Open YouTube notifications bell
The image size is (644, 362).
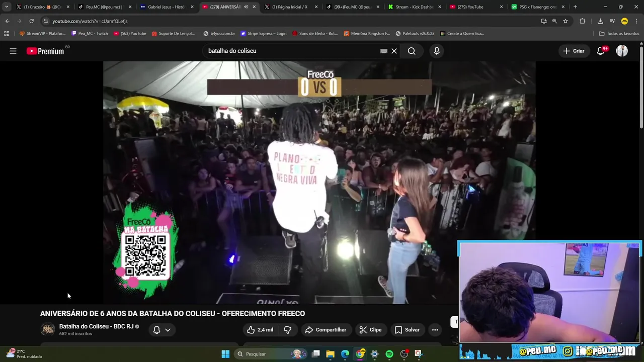601,51
